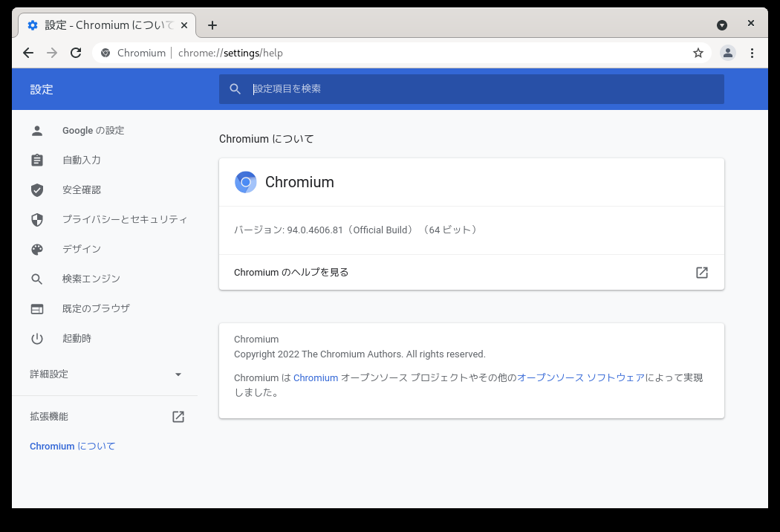
Task: Go back using the back arrow
Action: (x=28, y=53)
